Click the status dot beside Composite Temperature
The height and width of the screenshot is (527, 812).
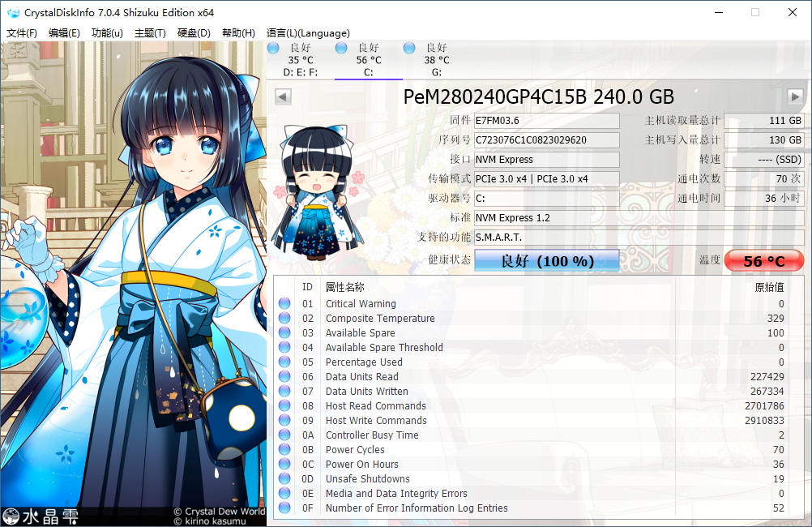tap(284, 318)
